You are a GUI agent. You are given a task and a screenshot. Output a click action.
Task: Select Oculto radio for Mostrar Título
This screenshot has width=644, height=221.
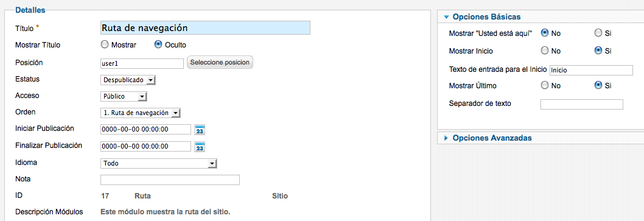click(158, 44)
